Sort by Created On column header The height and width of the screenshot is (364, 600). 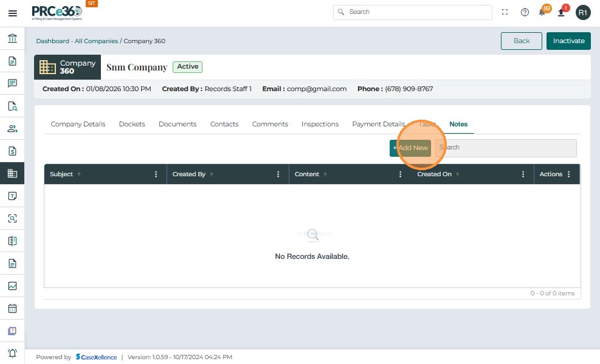coord(434,174)
